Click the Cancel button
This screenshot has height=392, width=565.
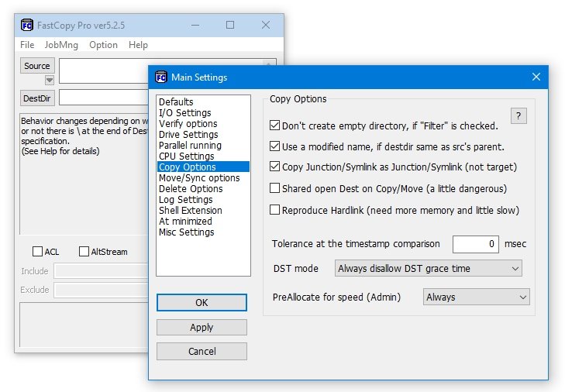(202, 352)
